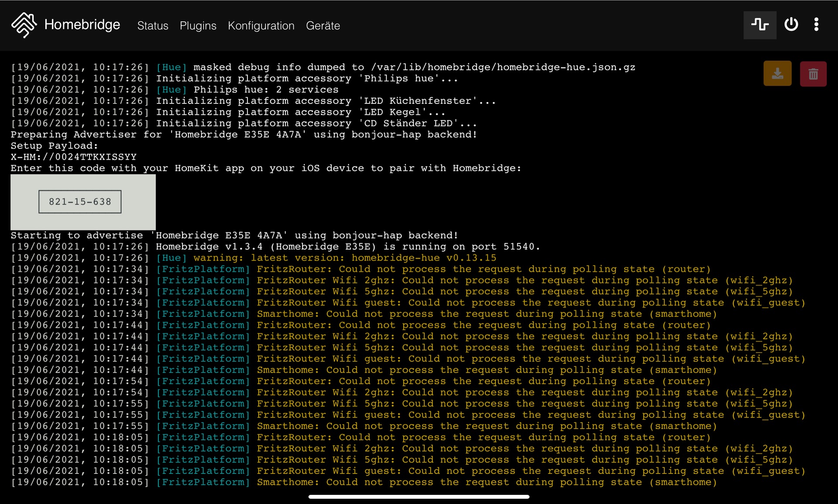Click the Homebridge title text

(82, 25)
